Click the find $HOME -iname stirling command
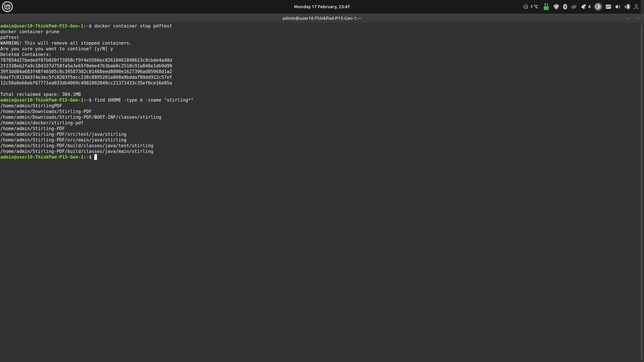The image size is (644, 362). 144,100
